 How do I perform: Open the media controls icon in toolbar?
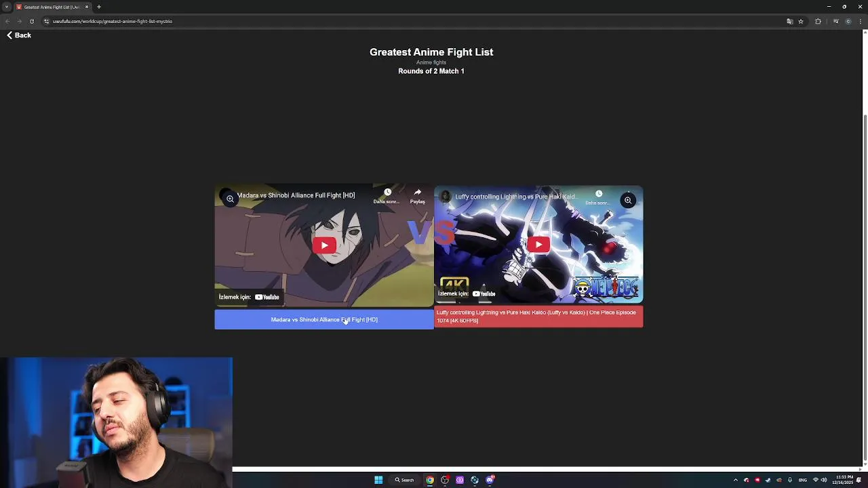tap(835, 21)
